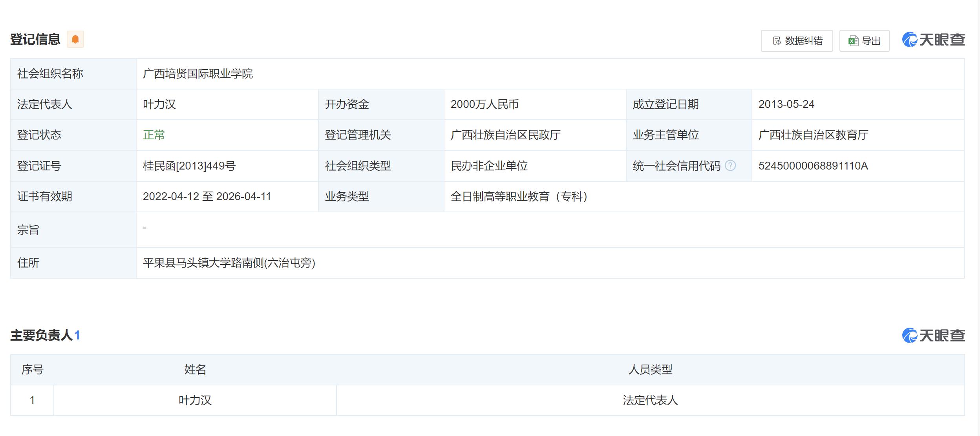Viewport: 980px width, 436px height.
Task: Click the question mark beside 统一社会信用代码
Action: pyautogui.click(x=730, y=166)
